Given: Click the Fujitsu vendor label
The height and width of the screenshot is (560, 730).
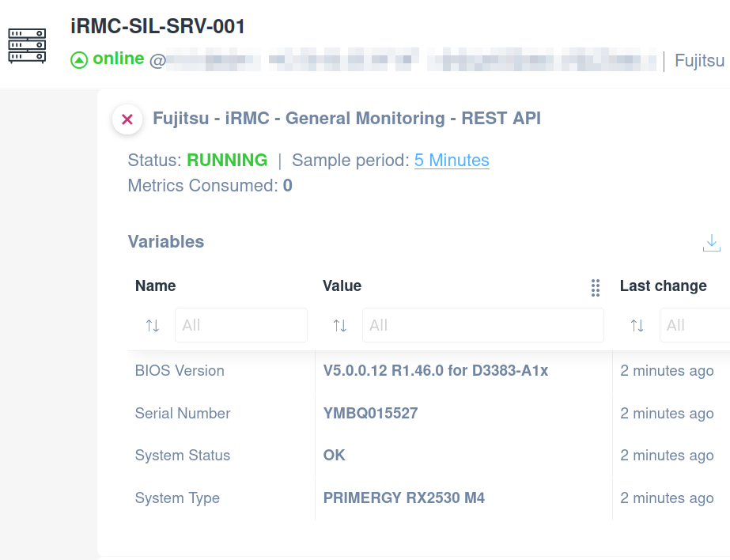Looking at the screenshot, I should click(699, 61).
